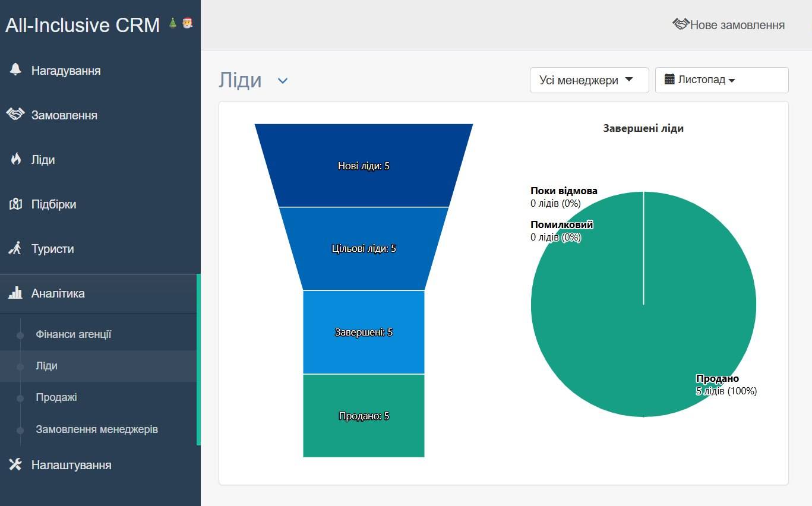Screen dimensions: 812x506
Task: Click the Цільові ліди funnel segment
Action: point(364,248)
